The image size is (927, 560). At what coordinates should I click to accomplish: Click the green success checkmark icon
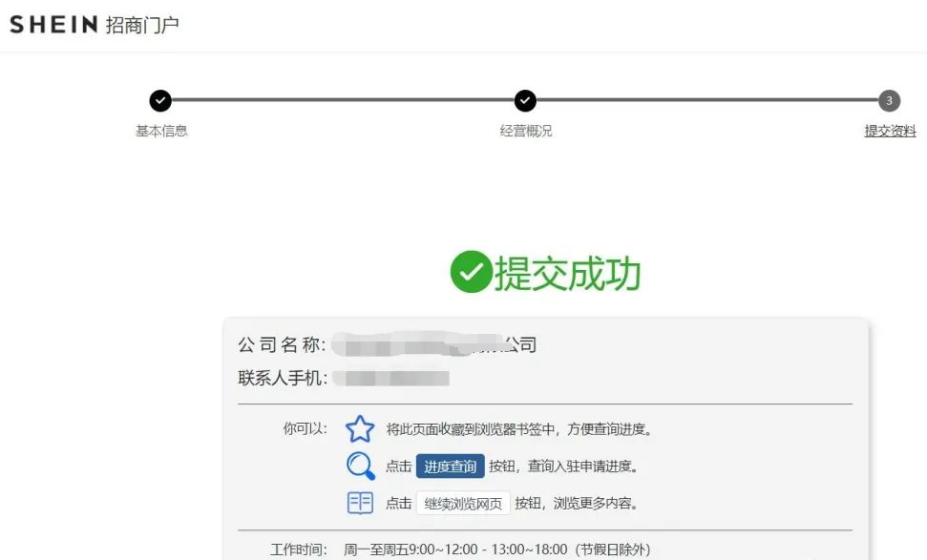[471, 273]
